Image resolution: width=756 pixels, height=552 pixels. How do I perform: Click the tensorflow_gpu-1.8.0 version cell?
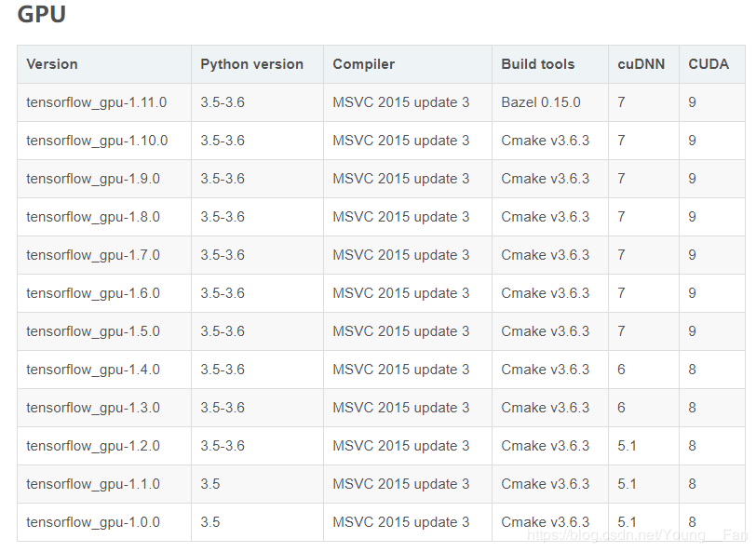tap(93, 217)
